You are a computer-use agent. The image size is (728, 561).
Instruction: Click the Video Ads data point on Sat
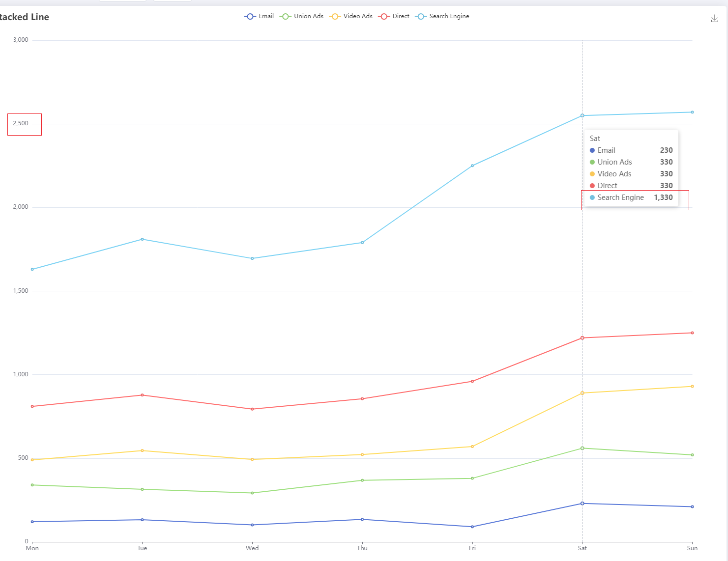pos(582,393)
